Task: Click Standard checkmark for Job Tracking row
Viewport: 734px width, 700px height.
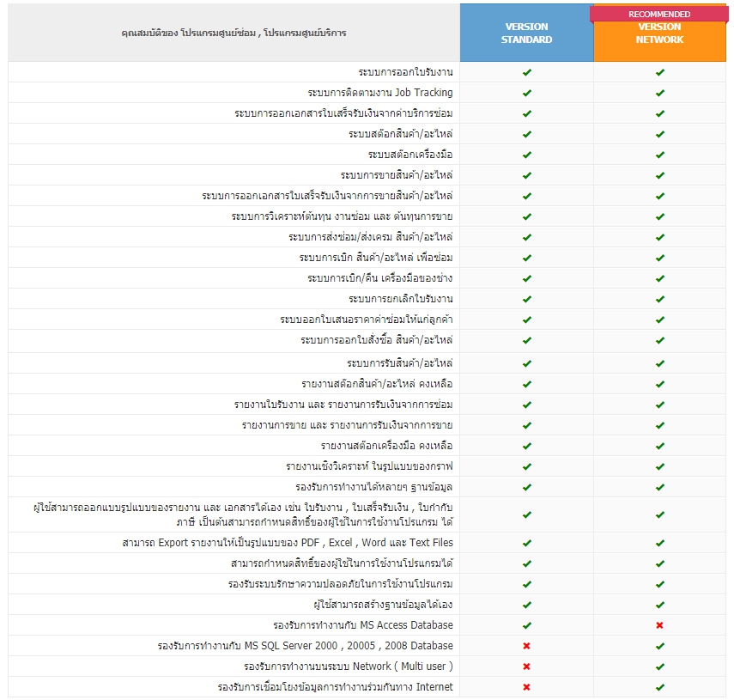Action: coord(527,93)
